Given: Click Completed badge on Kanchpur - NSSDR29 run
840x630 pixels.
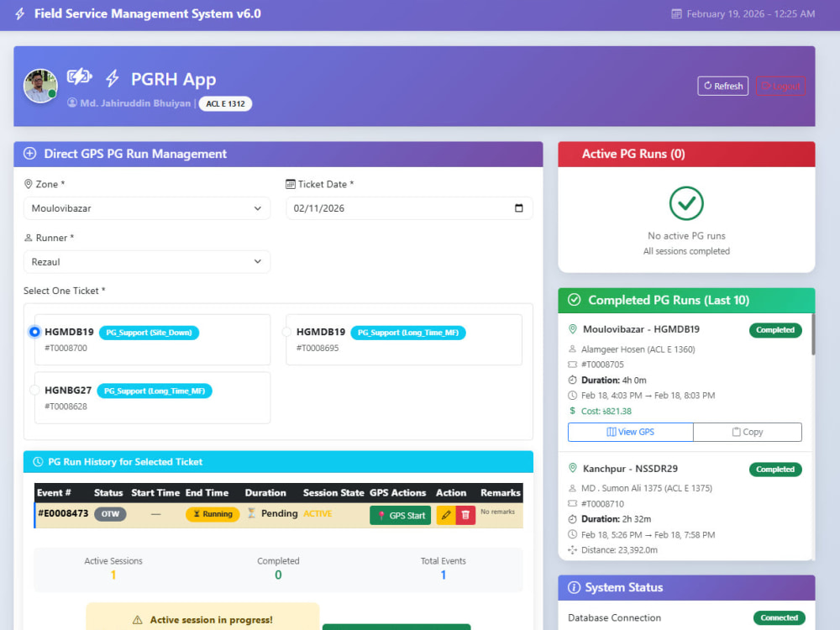Looking at the screenshot, I should 775,470.
